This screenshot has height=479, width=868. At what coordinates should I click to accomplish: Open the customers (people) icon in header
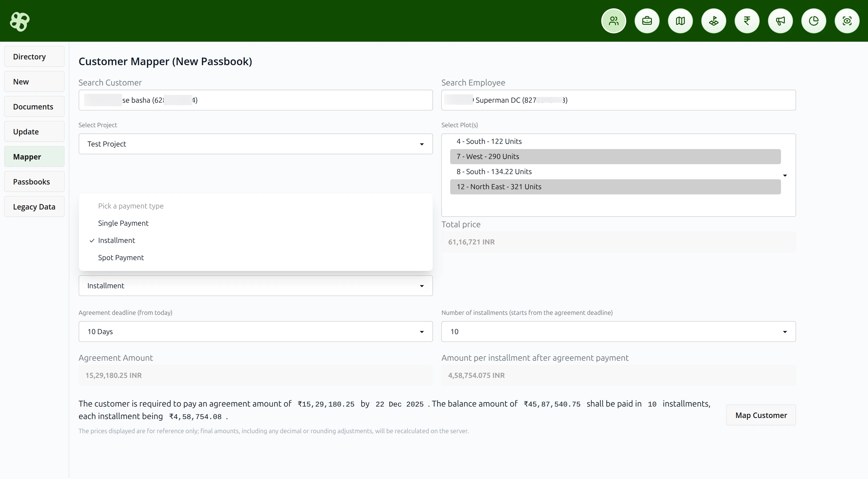point(613,21)
